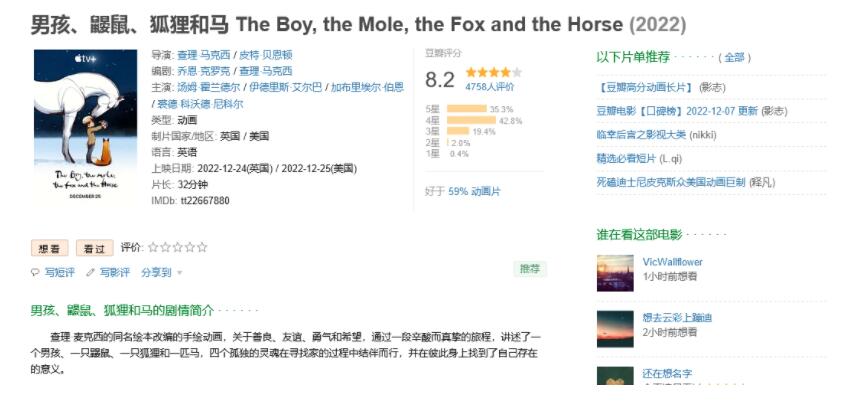Click the speech bubble icon beside 写短评
Image resolution: width=843 pixels, height=409 pixels.
click(35, 272)
